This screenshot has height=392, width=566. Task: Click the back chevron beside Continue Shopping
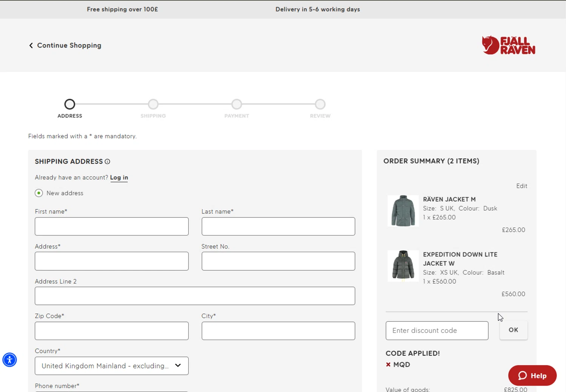point(31,46)
